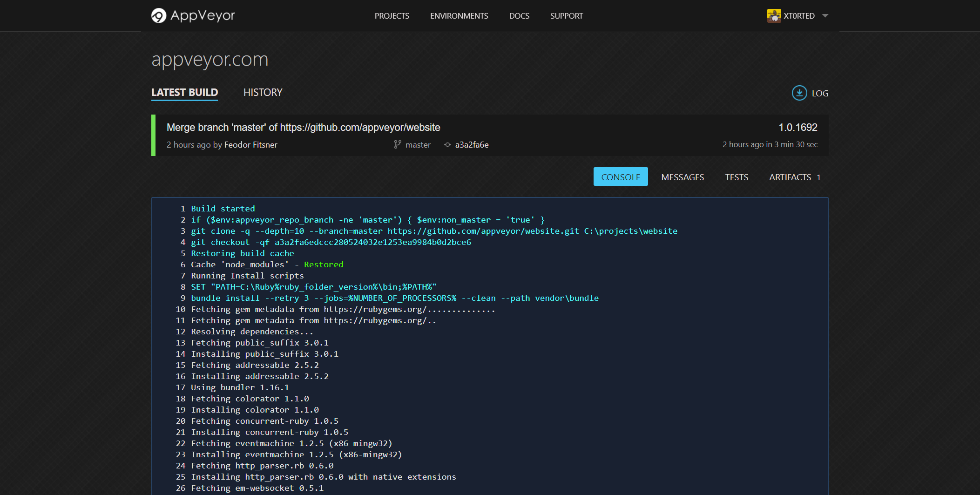The width and height of the screenshot is (980, 495).
Task: Click 'Fetching em-websocket 0.5.1' line
Action: (257, 488)
